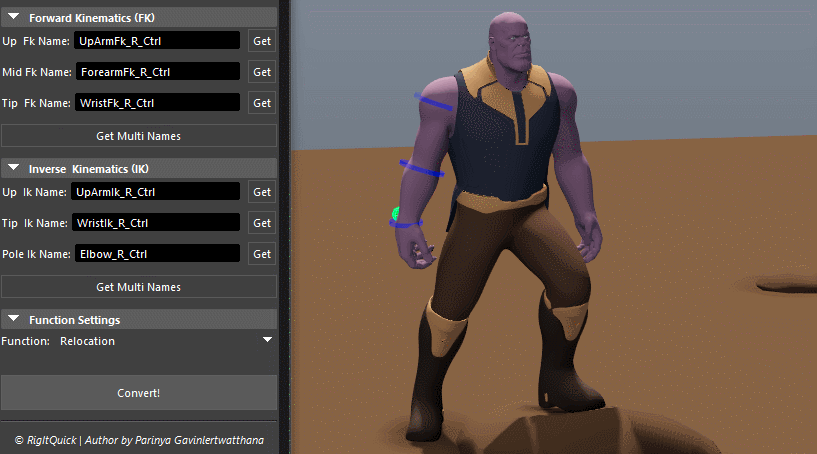The width and height of the screenshot is (817, 454).
Task: Select the green elbow pole control
Action: tap(395, 213)
